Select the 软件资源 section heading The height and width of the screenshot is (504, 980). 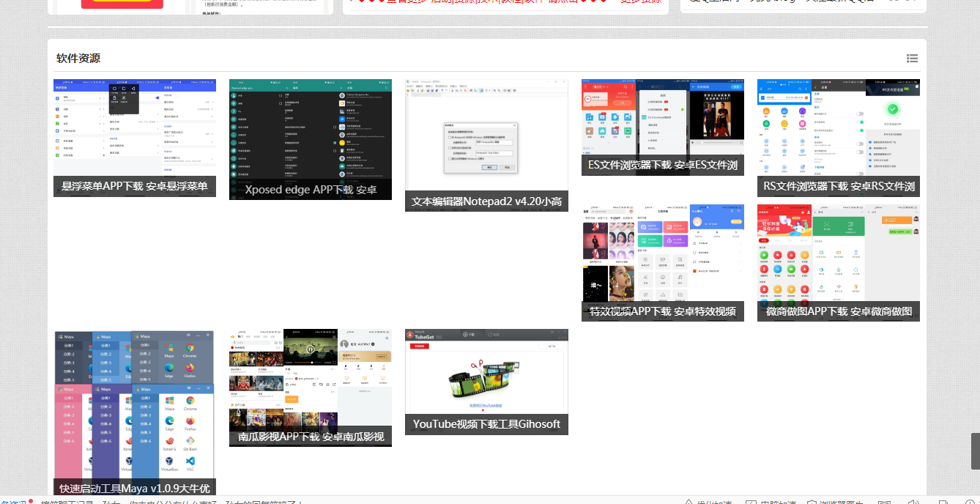(78, 59)
